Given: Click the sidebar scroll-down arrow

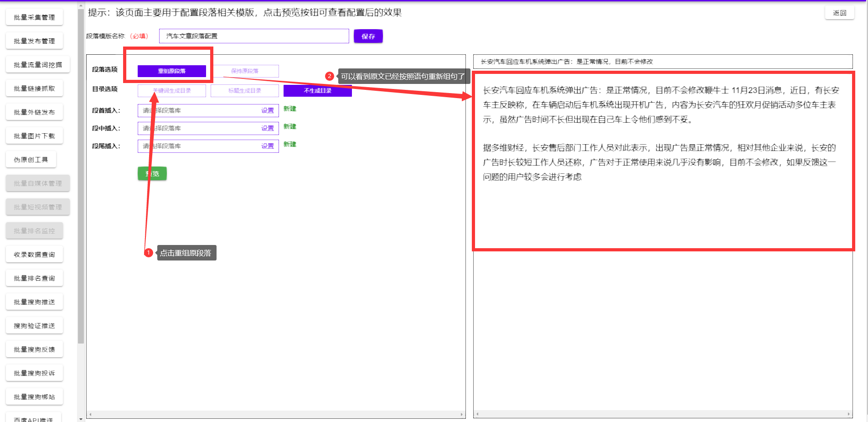Looking at the screenshot, I should click(x=81, y=419).
